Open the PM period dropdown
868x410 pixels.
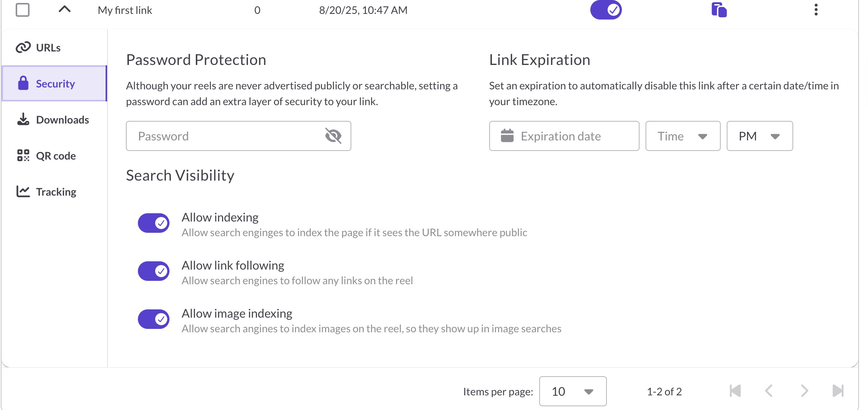point(759,136)
